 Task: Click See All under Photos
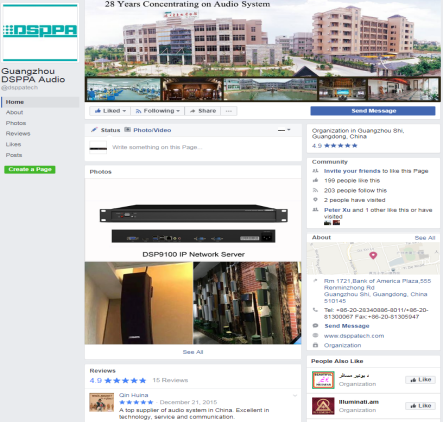coord(193,352)
